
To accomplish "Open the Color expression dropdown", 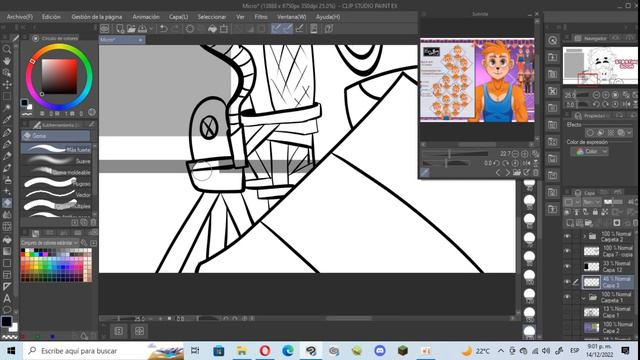I will pos(589,151).
